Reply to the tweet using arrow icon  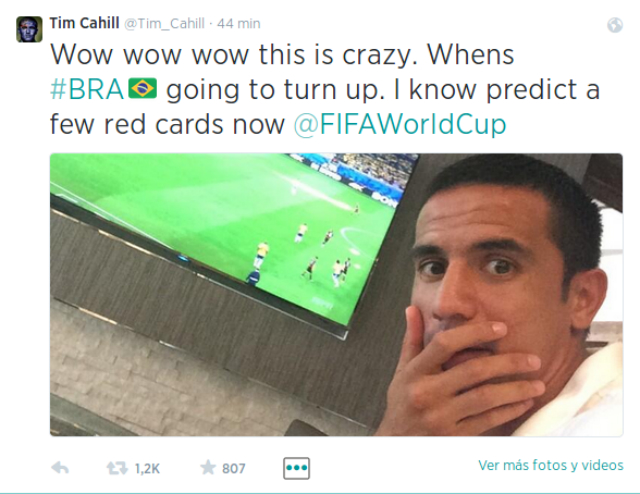click(x=59, y=467)
